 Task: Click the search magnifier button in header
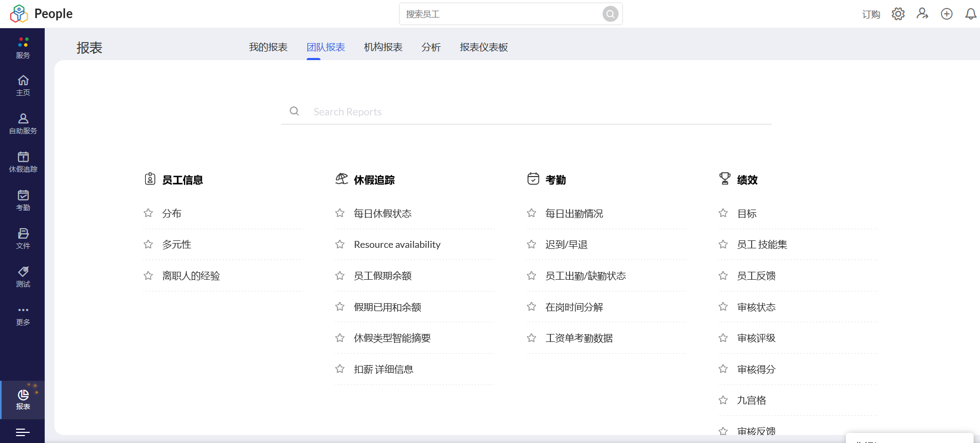click(610, 14)
